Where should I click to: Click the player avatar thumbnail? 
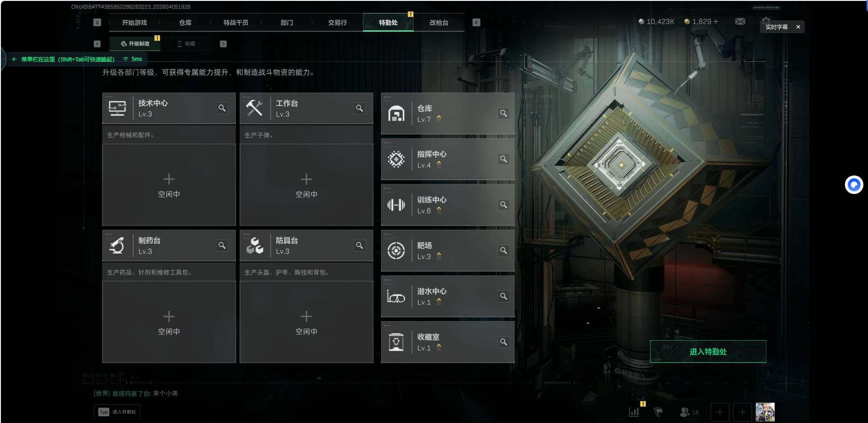point(765,412)
